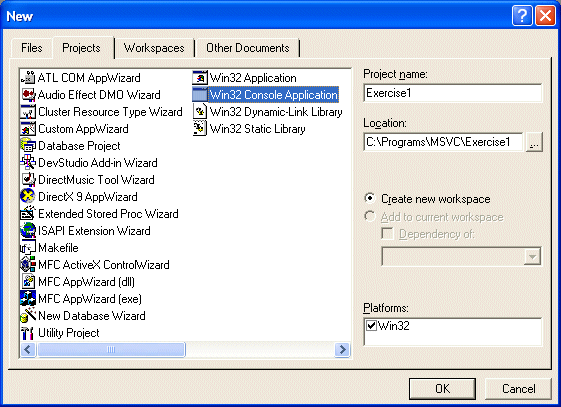Pick the MFC AppWizard (exe) icon
The width and height of the screenshot is (561, 407).
tap(28, 298)
